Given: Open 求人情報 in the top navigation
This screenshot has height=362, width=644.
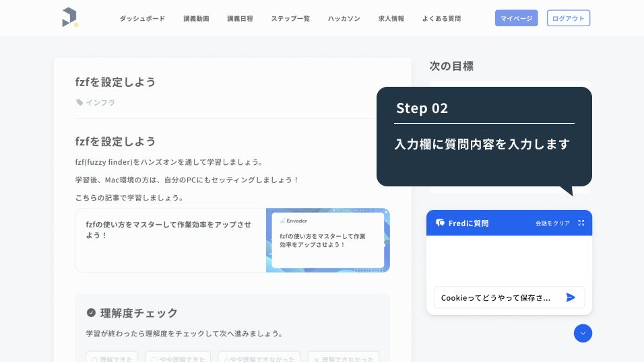Looking at the screenshot, I should pos(391,18).
